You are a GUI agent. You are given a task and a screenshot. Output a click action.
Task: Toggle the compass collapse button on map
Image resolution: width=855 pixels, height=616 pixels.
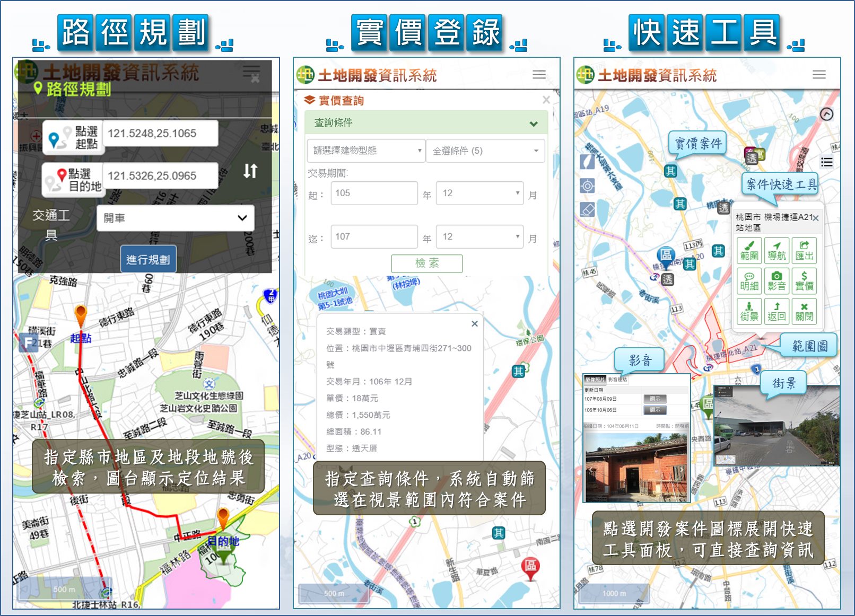coord(826,114)
